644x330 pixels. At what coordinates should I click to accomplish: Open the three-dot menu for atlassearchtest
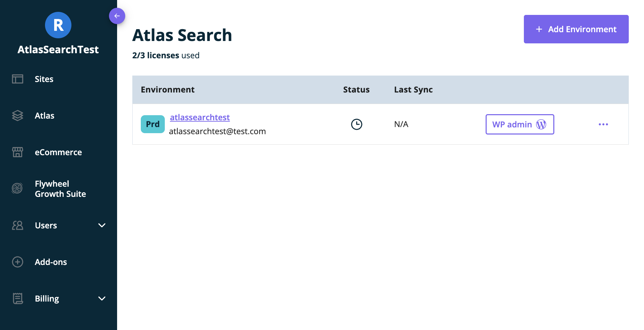[603, 124]
